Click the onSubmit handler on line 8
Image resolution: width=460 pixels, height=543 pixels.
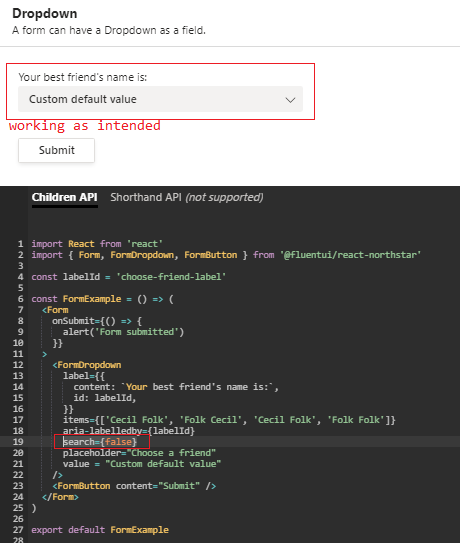[x=97, y=321]
